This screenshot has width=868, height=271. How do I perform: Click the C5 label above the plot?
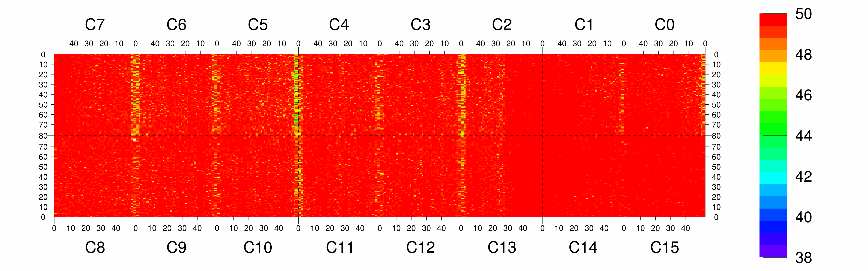pos(258,24)
